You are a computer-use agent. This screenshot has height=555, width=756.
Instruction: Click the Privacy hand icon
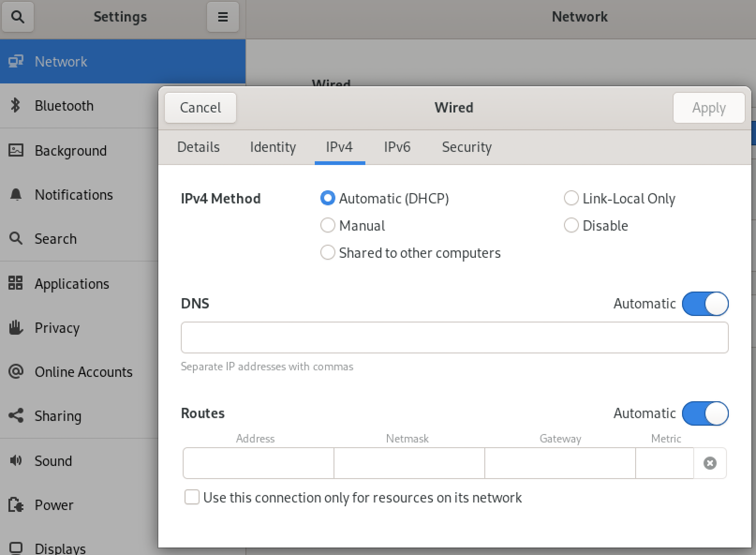click(x=15, y=327)
